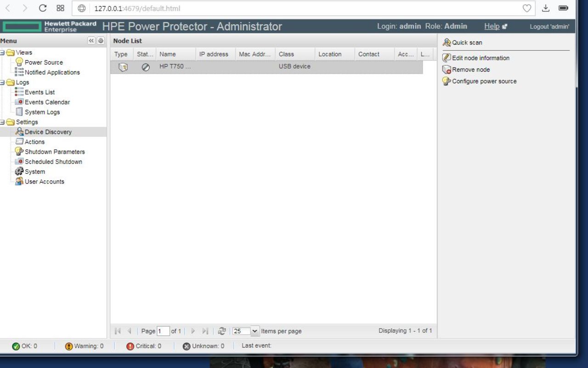
Task: Open User Accounts settings
Action: coord(45,182)
